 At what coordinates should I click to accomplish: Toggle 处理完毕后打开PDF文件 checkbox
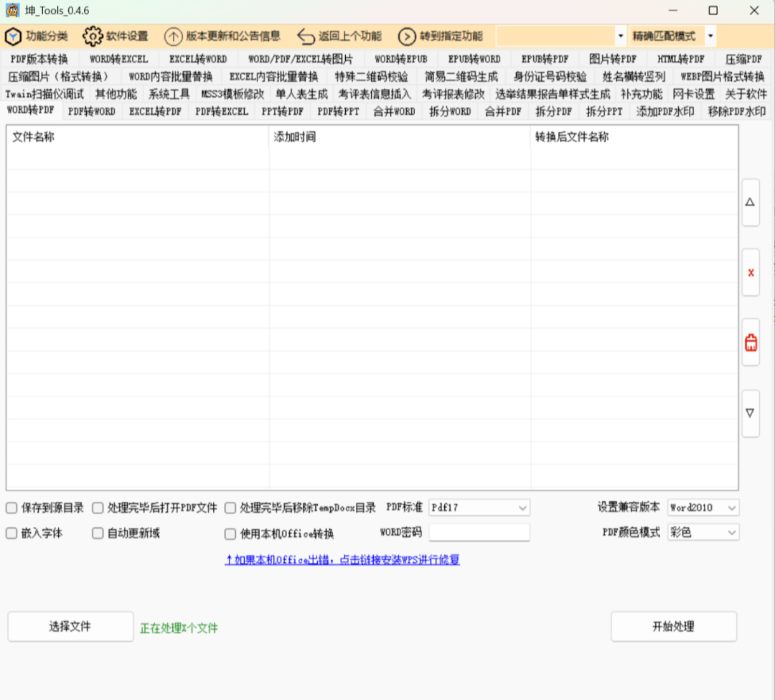pos(98,508)
